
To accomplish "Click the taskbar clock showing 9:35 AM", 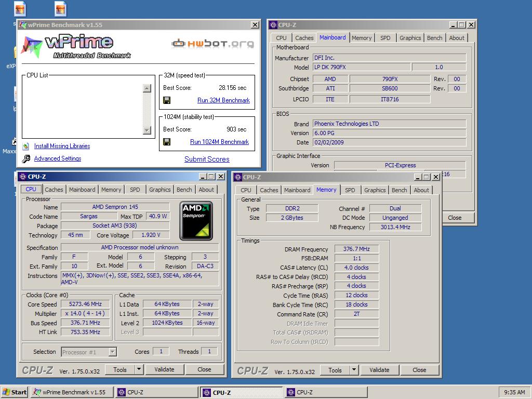I will tap(514, 392).
